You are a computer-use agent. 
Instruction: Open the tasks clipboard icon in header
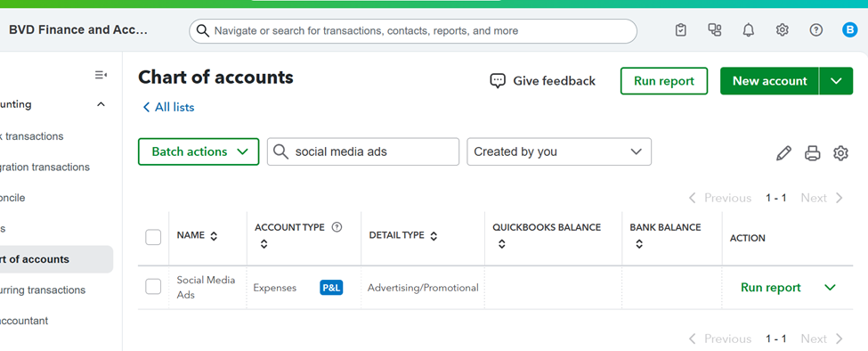point(681,30)
